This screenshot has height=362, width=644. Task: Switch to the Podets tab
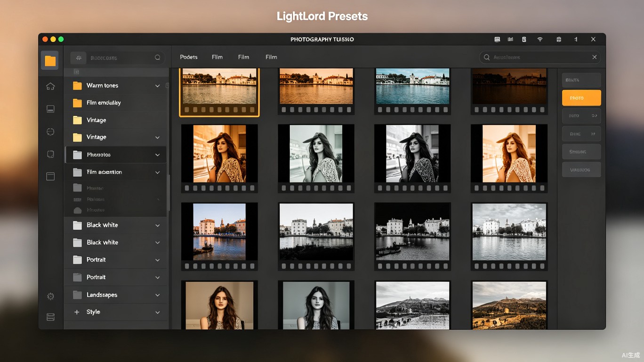(189, 57)
